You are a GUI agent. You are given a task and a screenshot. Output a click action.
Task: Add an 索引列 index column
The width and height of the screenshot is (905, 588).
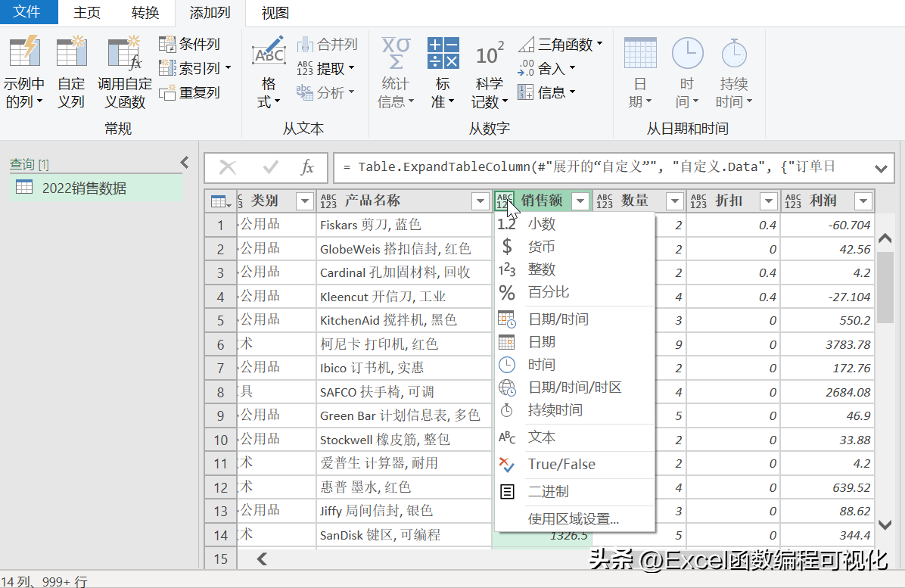point(189,68)
